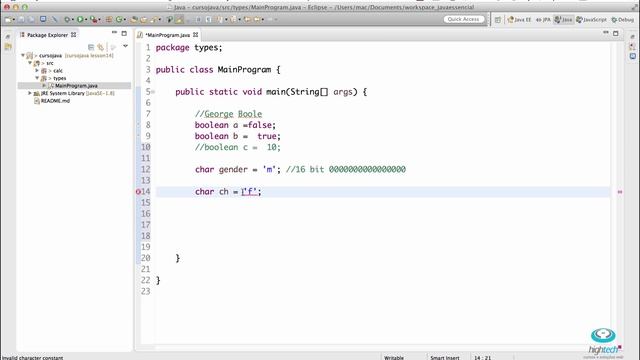Click the New Java Package toolbar icon
This screenshot has width=640, height=360.
coord(109,20)
